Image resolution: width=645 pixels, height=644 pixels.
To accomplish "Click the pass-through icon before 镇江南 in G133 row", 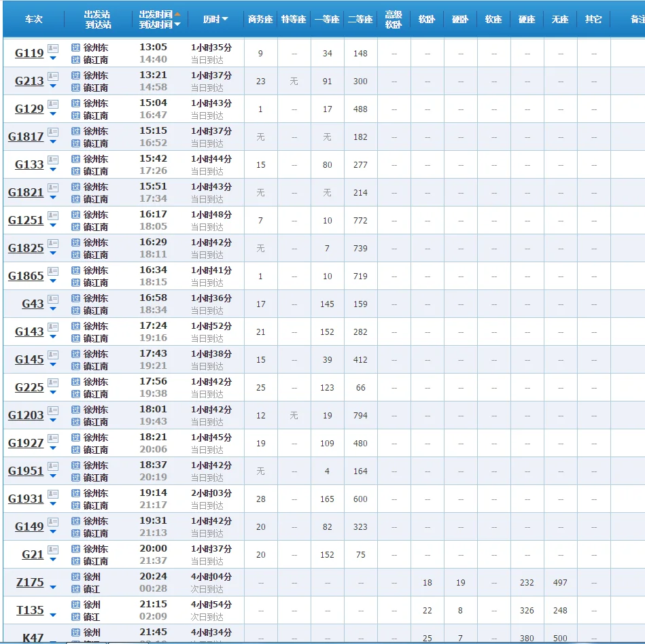I will [x=76, y=171].
